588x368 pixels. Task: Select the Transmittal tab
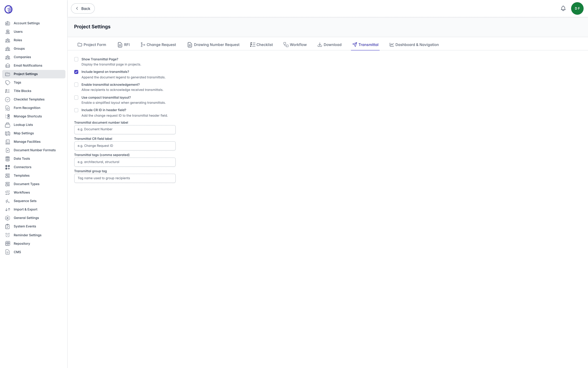point(365,45)
